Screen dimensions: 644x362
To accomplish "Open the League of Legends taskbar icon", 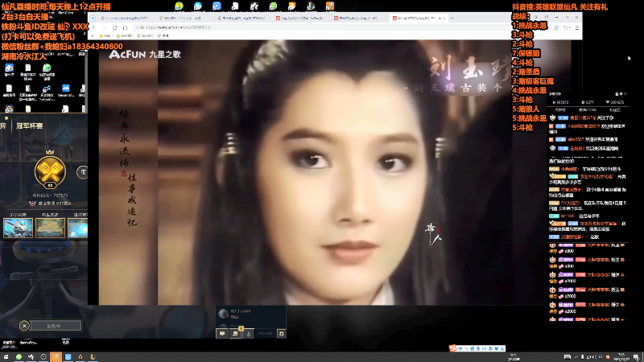I will point(93,357).
